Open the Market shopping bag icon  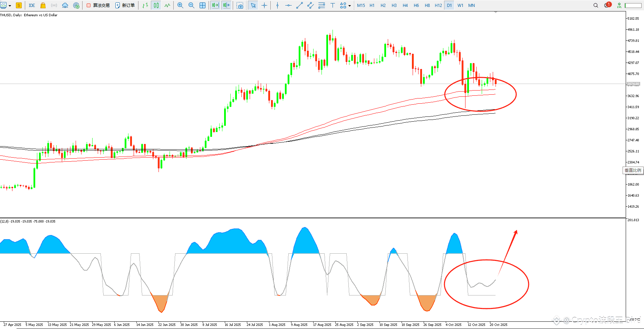click(x=43, y=5)
